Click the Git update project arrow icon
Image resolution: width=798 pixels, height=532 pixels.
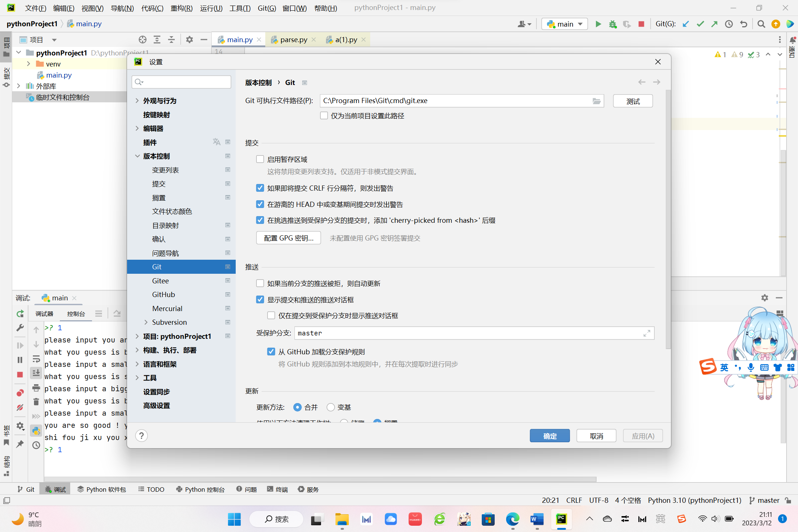pos(686,24)
